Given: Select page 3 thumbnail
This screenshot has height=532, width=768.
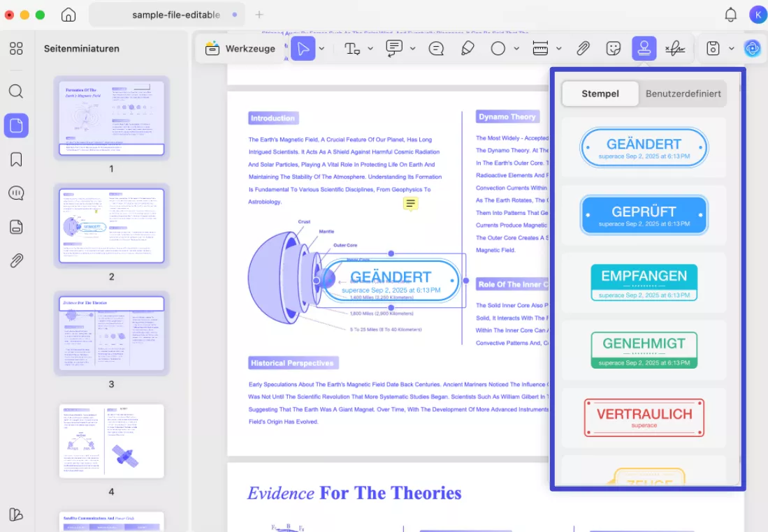Looking at the screenshot, I should pyautogui.click(x=112, y=333).
